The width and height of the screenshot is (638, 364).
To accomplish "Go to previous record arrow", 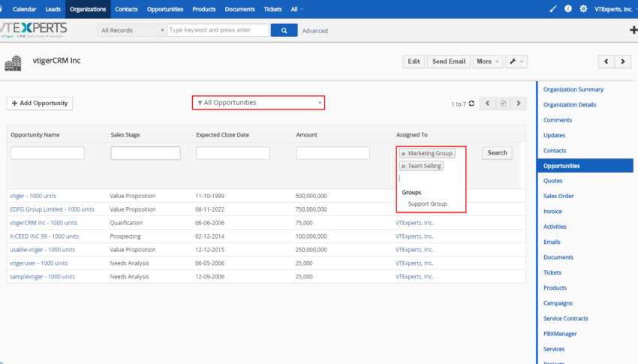I will point(606,62).
